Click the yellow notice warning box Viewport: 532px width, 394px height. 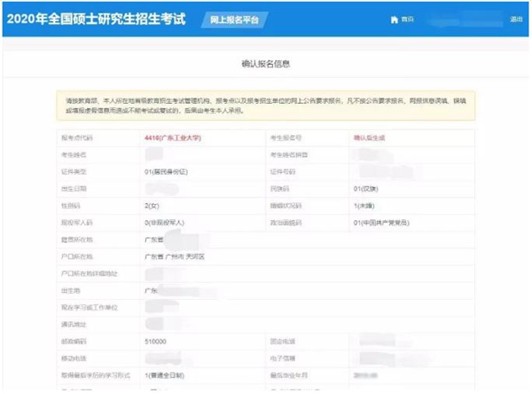(x=266, y=106)
